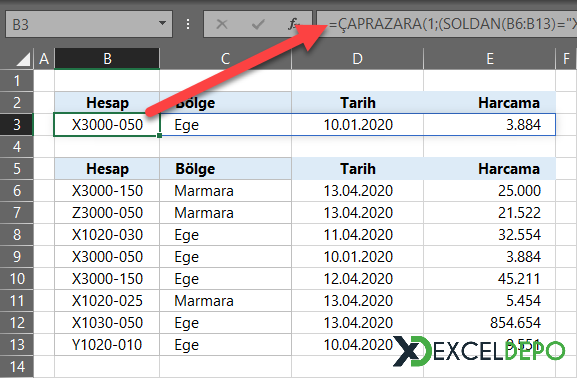
Task: Click value 32.554 in Harcama column
Action: (x=519, y=235)
